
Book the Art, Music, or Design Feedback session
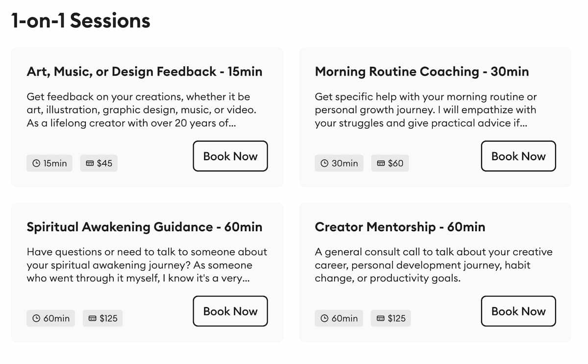pos(230,156)
